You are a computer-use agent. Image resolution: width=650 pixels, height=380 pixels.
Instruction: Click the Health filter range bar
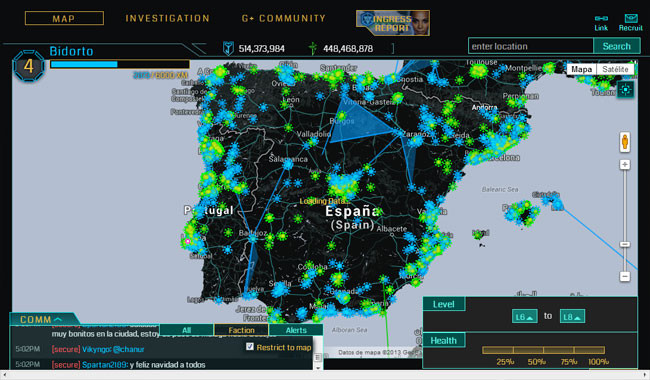point(543,350)
